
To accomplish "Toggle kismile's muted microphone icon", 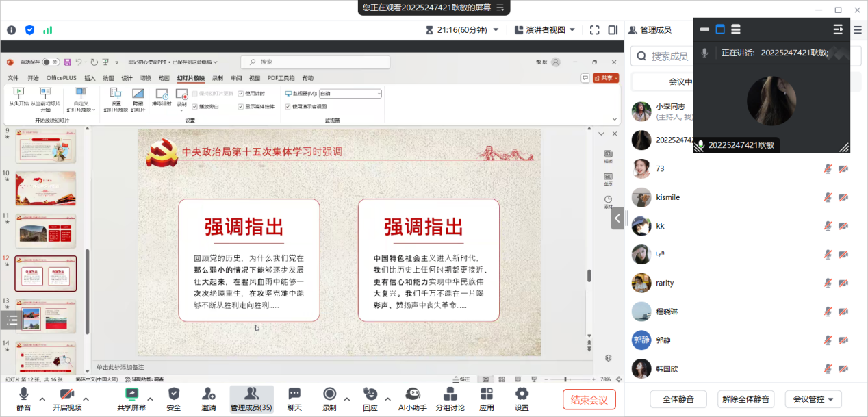I will click(x=828, y=197).
